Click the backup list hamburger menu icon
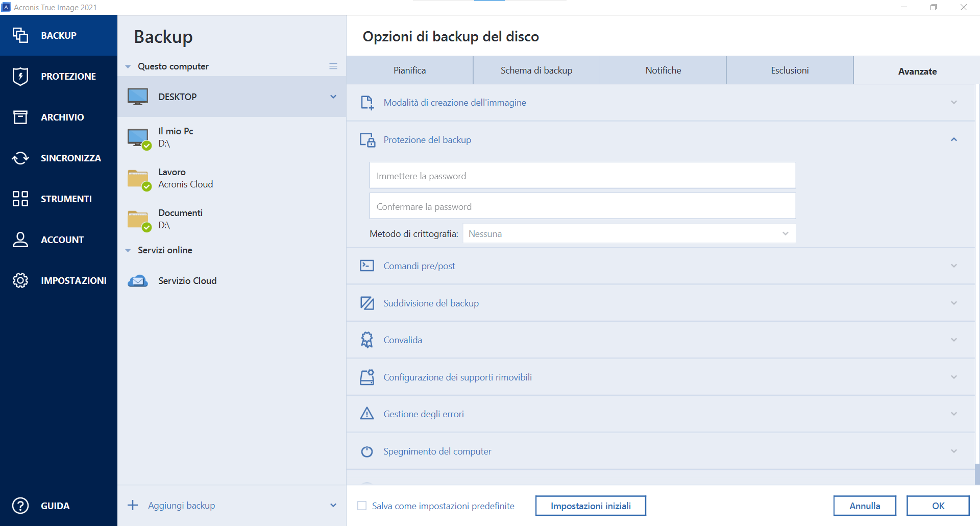 [x=333, y=66]
